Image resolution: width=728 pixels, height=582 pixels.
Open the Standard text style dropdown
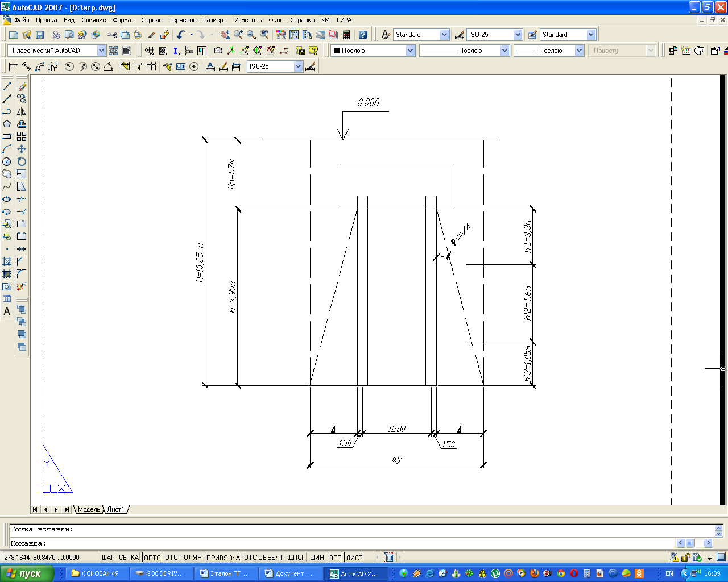(445, 35)
